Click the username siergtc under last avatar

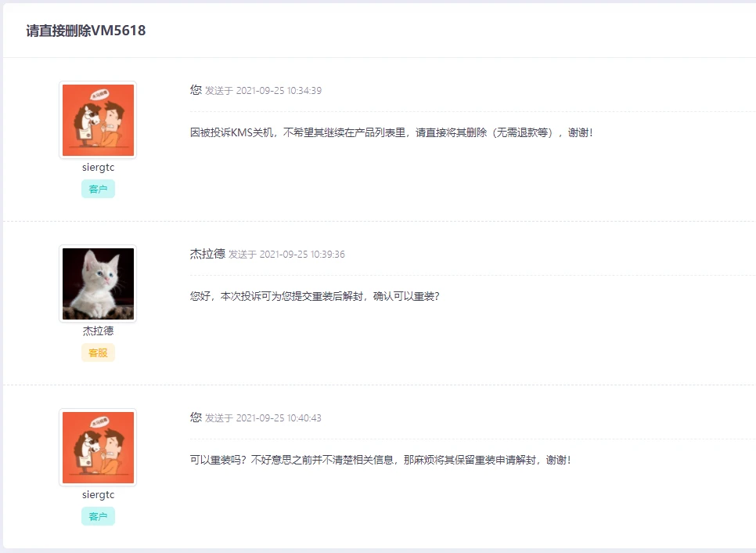click(x=98, y=494)
